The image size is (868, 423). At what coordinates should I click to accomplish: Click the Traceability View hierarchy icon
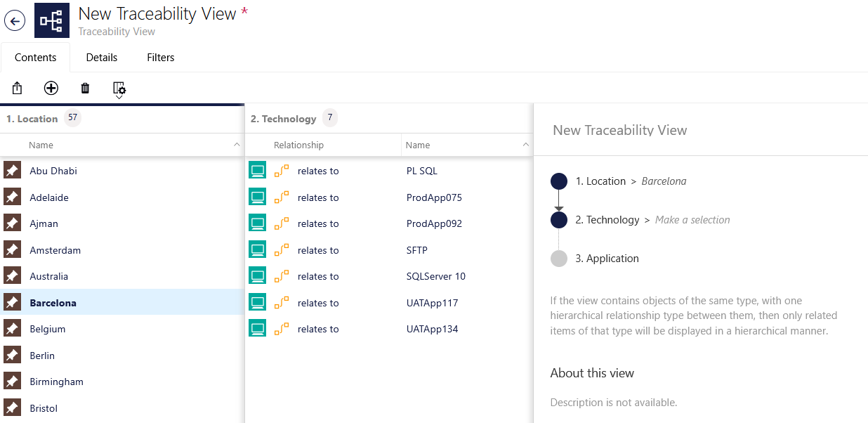52,20
